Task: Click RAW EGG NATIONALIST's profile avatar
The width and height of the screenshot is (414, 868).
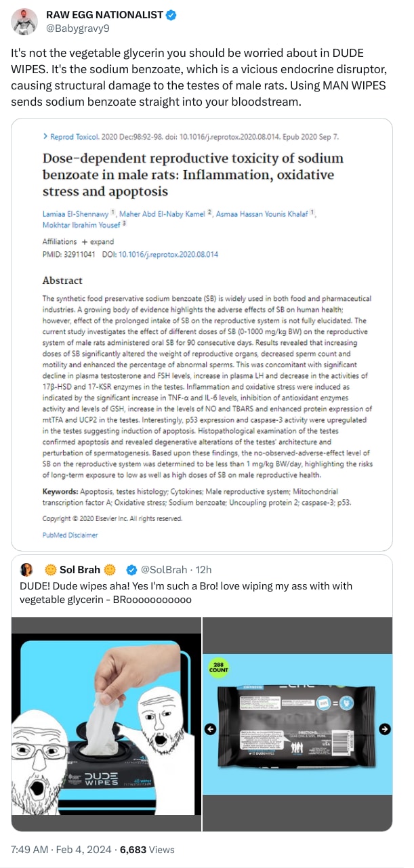Action: pos(24,22)
